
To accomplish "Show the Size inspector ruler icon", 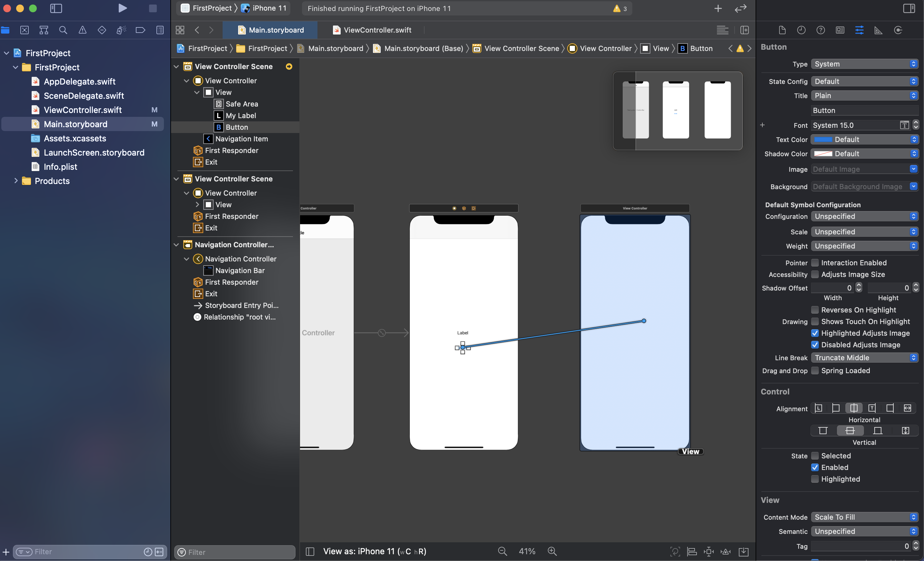I will coord(878,30).
